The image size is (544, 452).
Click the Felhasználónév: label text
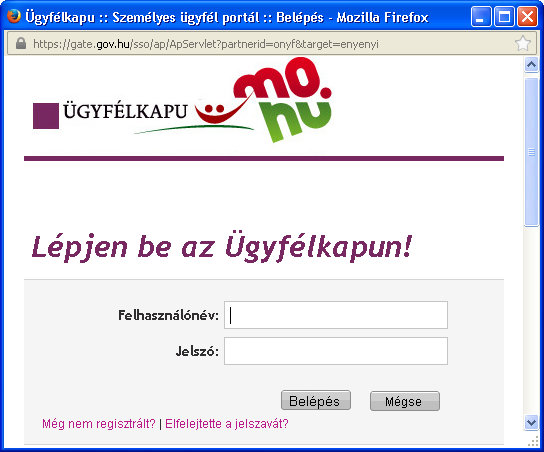(169, 315)
